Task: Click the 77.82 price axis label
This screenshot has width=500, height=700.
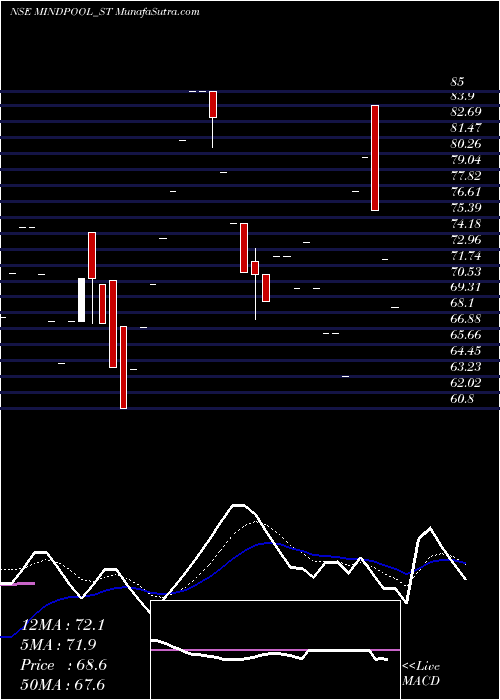Action: [x=467, y=176]
